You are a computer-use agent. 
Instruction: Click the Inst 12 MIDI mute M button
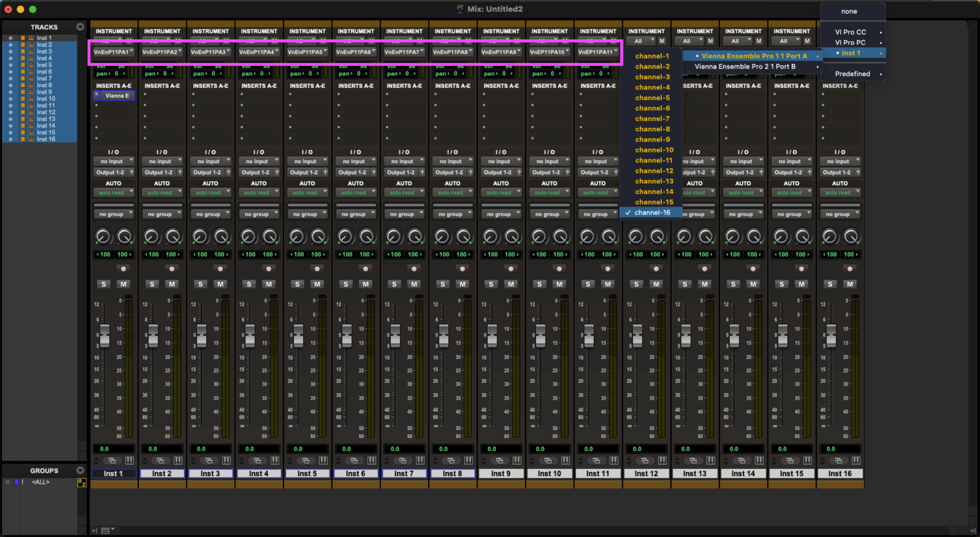click(x=662, y=41)
